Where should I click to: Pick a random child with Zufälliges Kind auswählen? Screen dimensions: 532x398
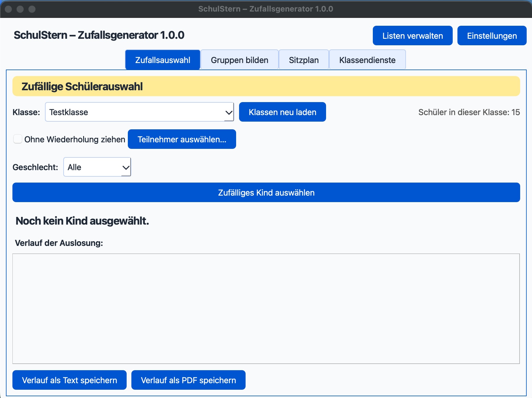(266, 192)
